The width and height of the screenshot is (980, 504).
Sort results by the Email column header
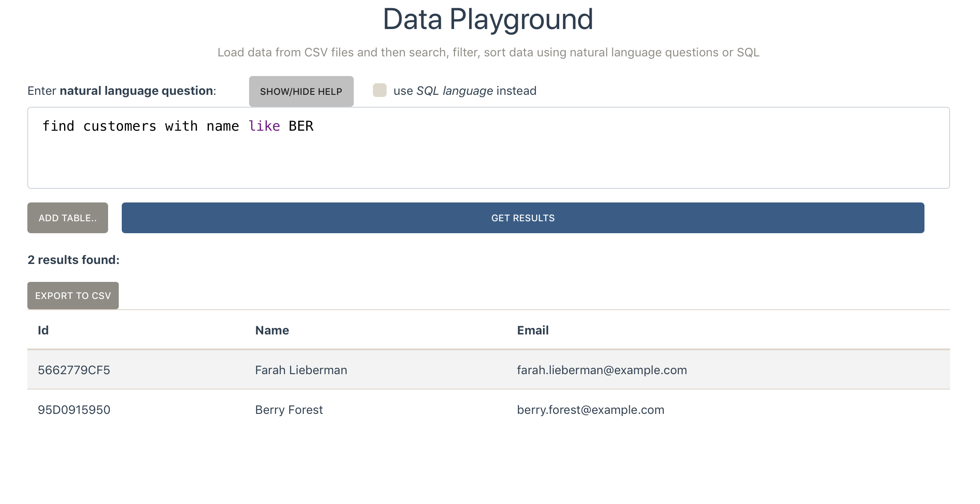click(x=532, y=330)
